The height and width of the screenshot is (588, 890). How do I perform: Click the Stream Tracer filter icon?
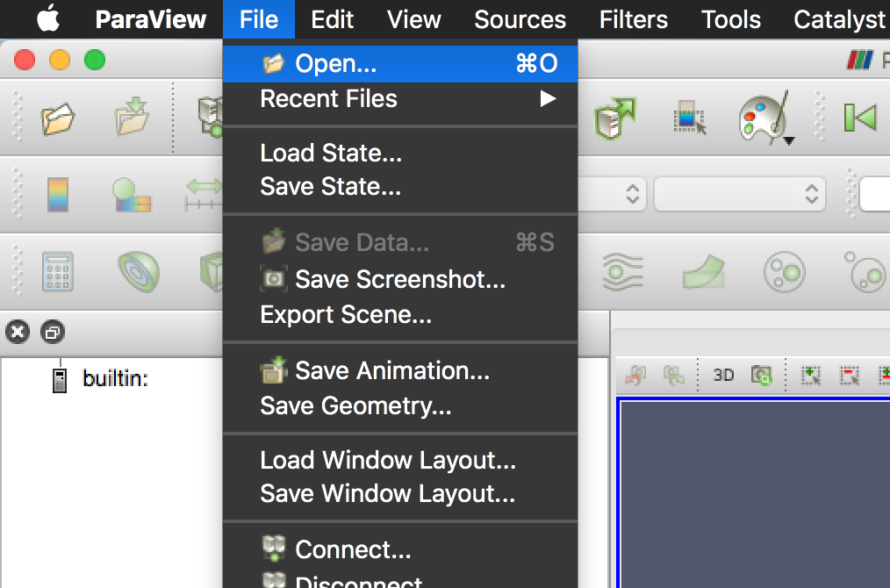click(622, 272)
